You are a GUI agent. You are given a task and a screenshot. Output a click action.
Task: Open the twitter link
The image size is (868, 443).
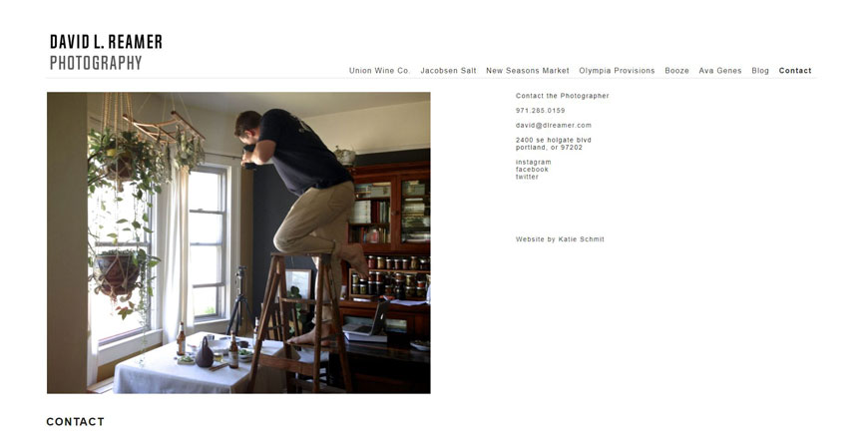[x=527, y=177]
